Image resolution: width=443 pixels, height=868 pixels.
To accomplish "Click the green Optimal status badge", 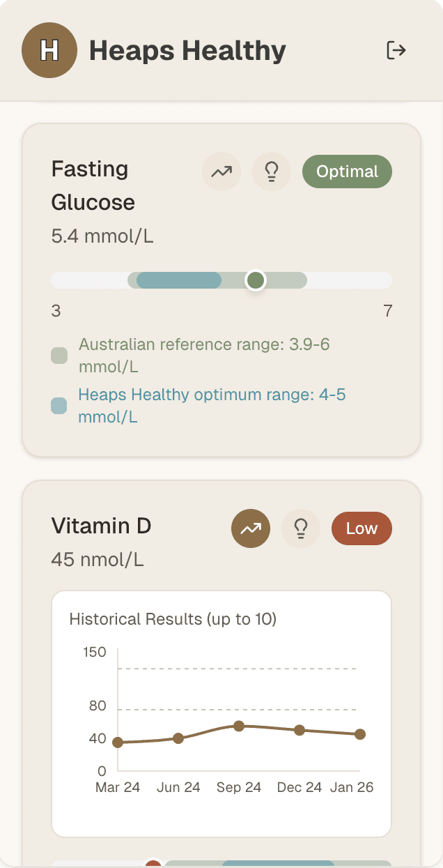I will [347, 171].
